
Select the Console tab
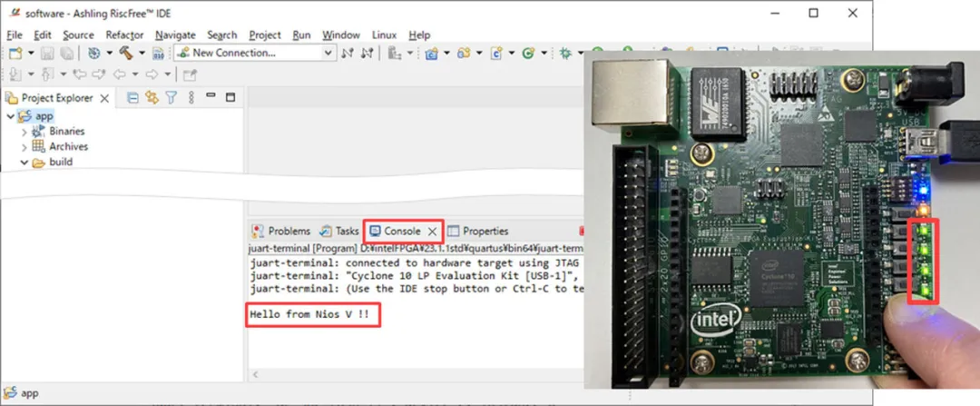coord(402,232)
